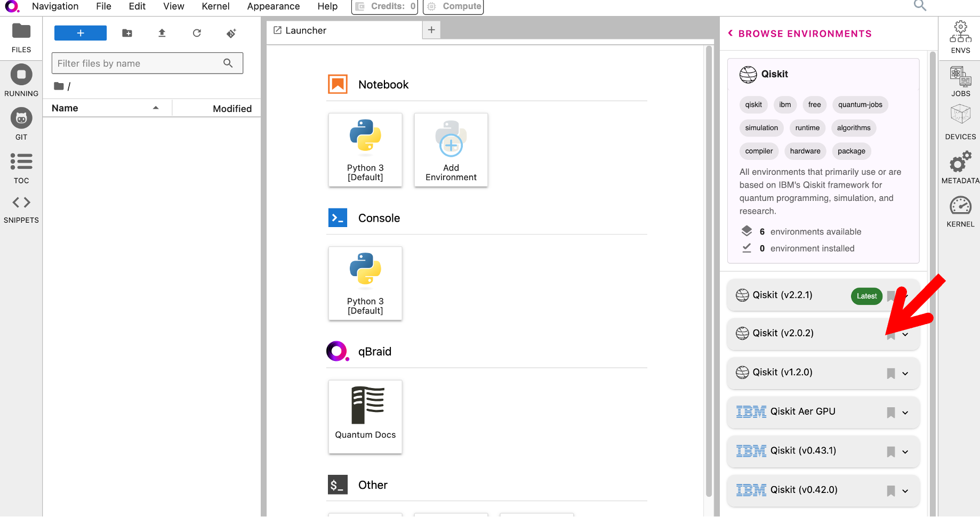Viewport: 980px width, 517px height.
Task: Open the Navigation menu
Action: pos(55,6)
